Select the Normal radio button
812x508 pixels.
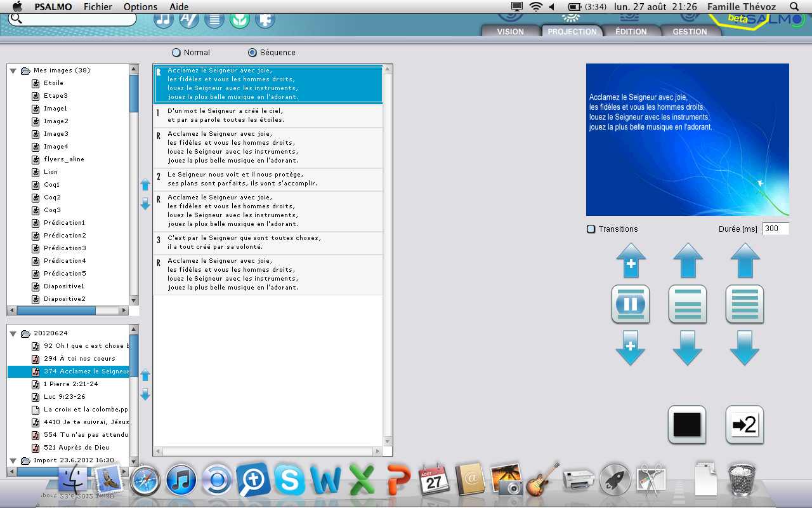[x=176, y=53]
